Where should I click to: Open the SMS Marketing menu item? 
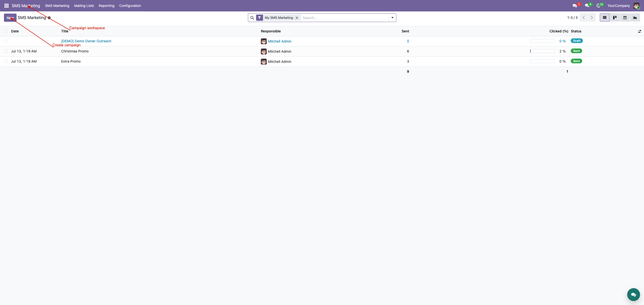click(57, 6)
